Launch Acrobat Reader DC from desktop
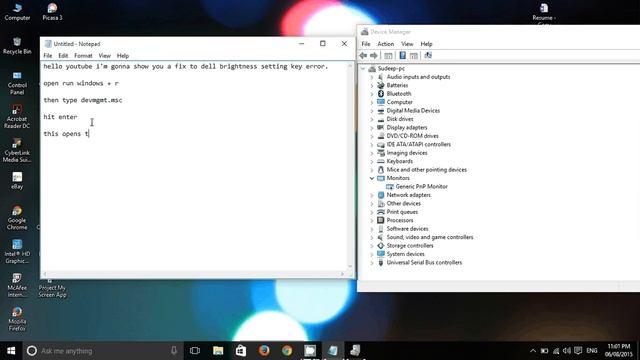The width and height of the screenshot is (640, 360). pos(17,117)
